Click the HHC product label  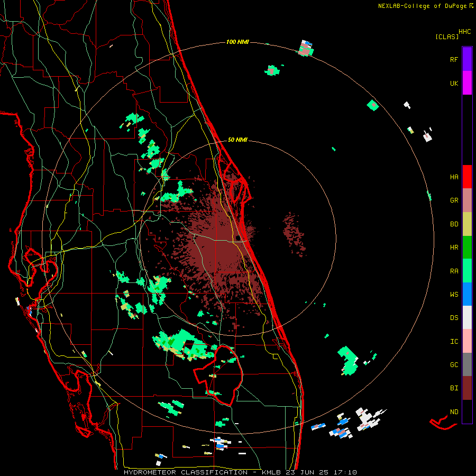[x=465, y=32]
